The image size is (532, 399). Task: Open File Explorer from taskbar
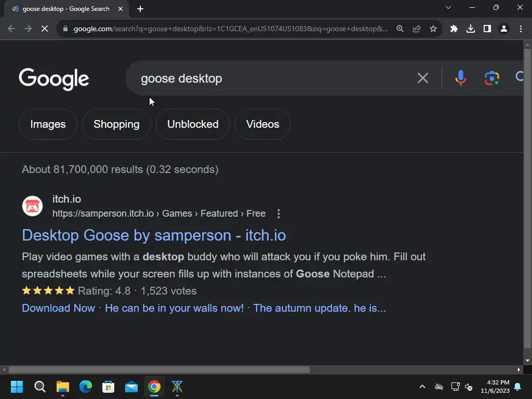[63, 387]
